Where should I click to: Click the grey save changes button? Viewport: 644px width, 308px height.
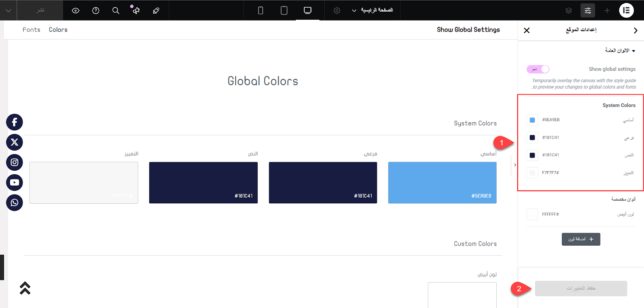pos(581,288)
